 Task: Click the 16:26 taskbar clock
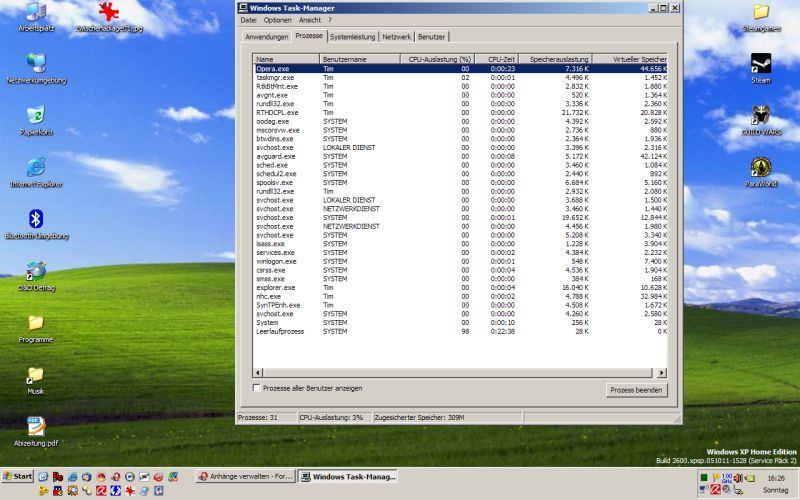(776, 478)
